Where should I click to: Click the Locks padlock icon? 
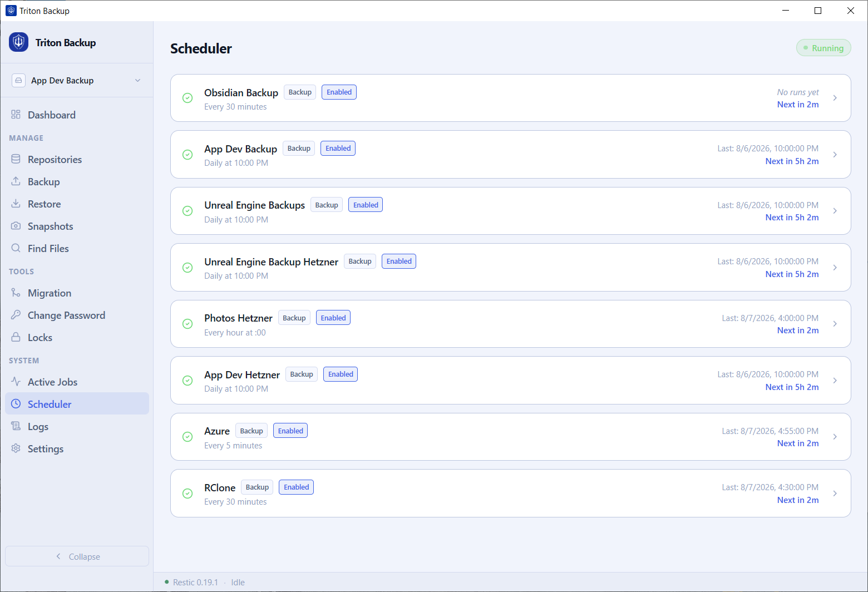[16, 337]
